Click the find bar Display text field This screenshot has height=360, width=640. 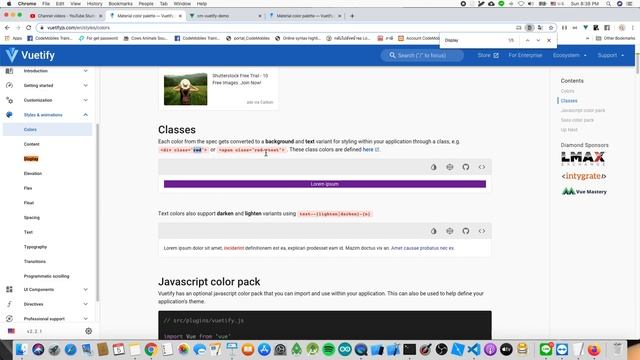click(473, 40)
